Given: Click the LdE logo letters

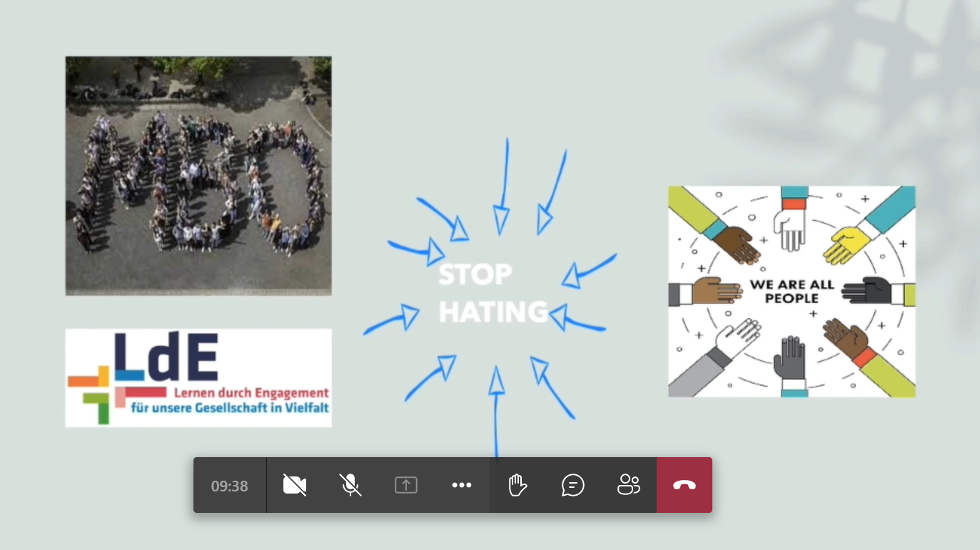Looking at the screenshot, I should pos(166,356).
